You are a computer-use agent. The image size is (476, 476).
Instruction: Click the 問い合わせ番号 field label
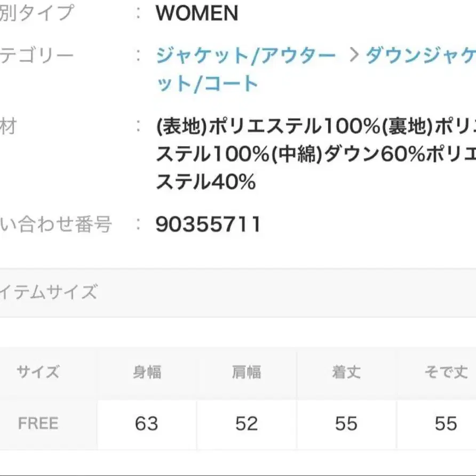pos(55,225)
